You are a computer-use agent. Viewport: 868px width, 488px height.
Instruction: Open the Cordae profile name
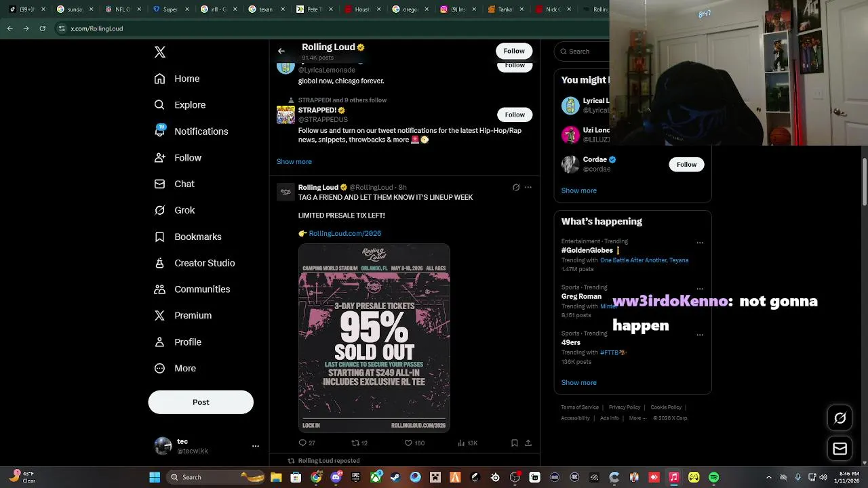[x=595, y=160]
